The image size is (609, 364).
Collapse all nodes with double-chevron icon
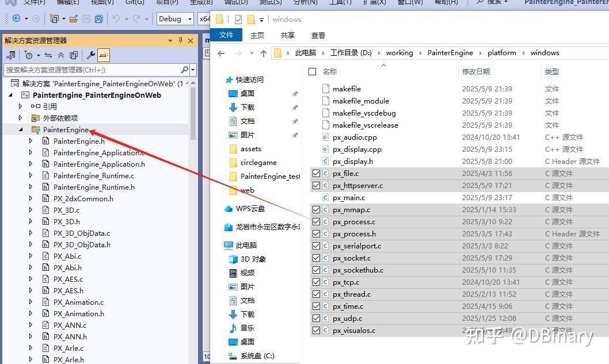point(61,56)
